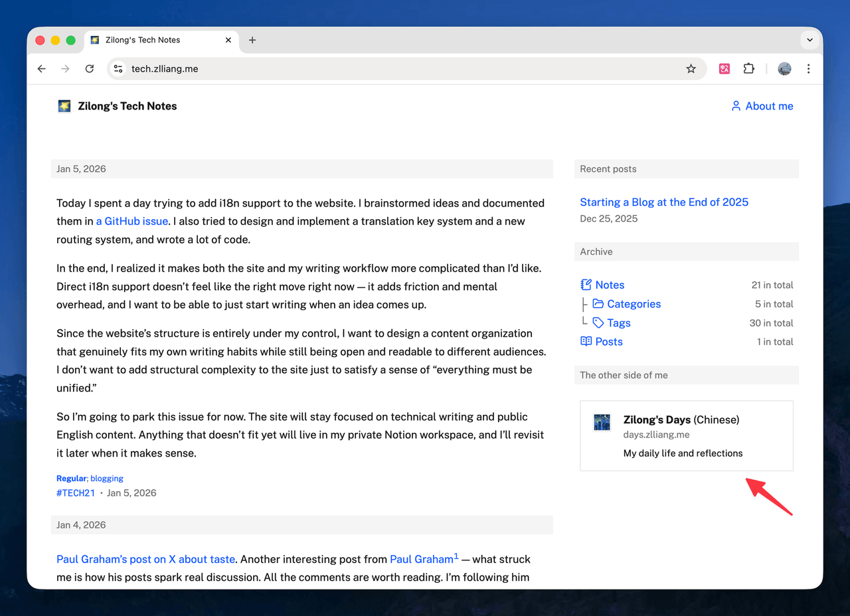Click the "5 in total" categories count

774,304
